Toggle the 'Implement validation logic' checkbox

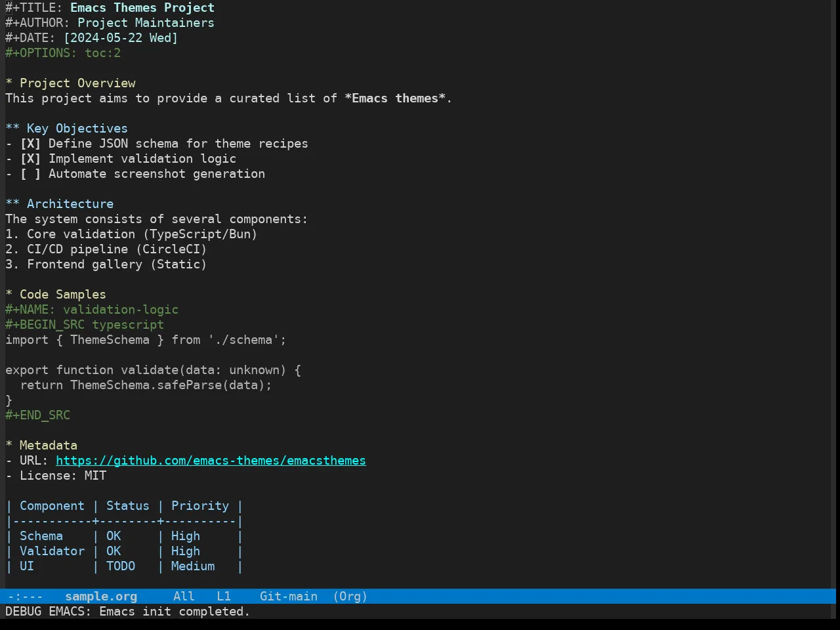tap(30, 159)
